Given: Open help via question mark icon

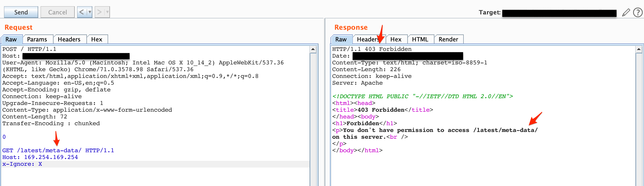Looking at the screenshot, I should (637, 12).
